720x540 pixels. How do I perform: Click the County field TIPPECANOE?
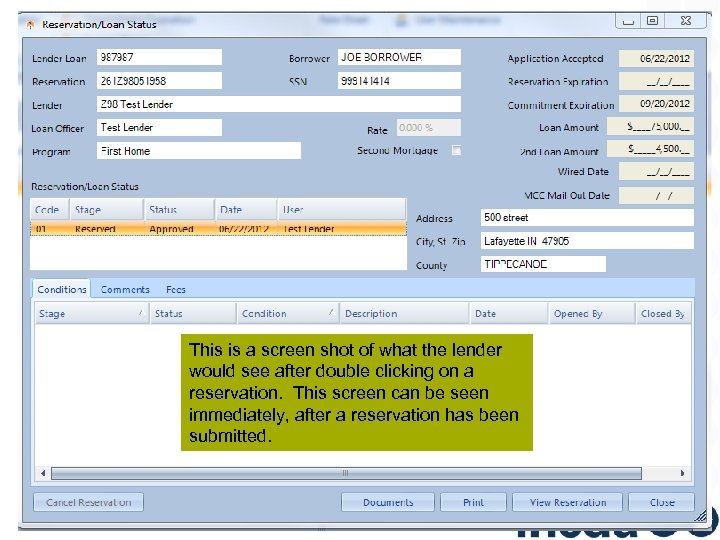[x=543, y=264]
